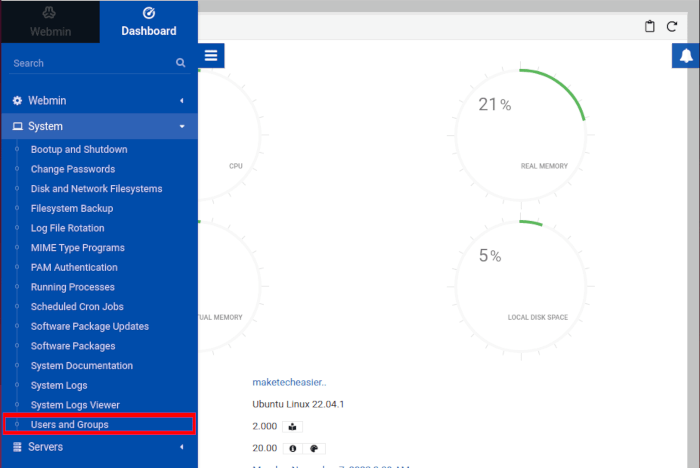Switch to the Webmin tab

[x=50, y=22]
